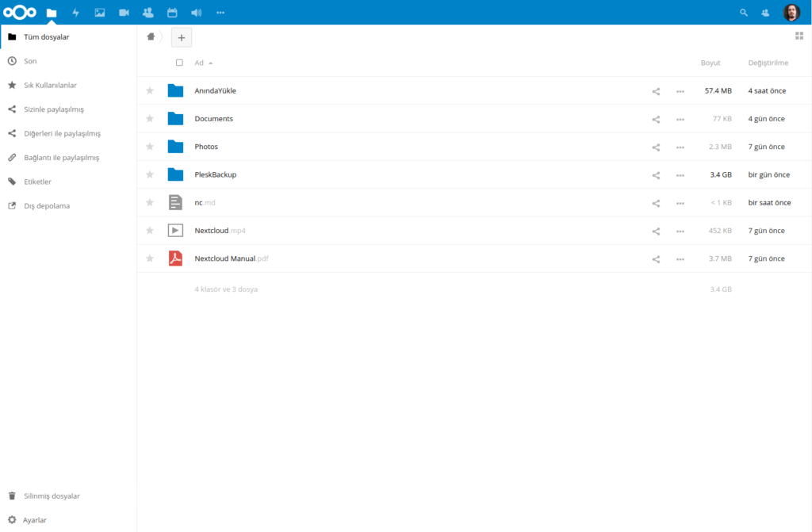Select Sık Kullanılanlar in sidebar
The image size is (812, 532).
pos(50,85)
